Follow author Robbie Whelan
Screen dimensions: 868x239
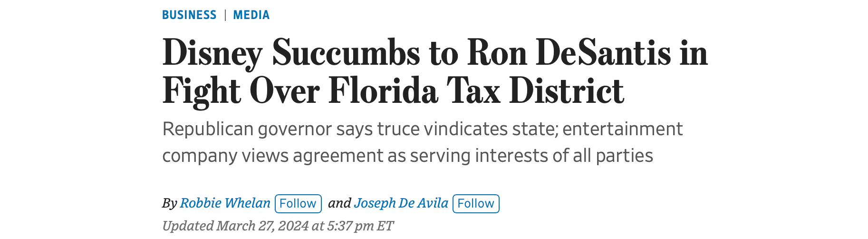click(298, 204)
